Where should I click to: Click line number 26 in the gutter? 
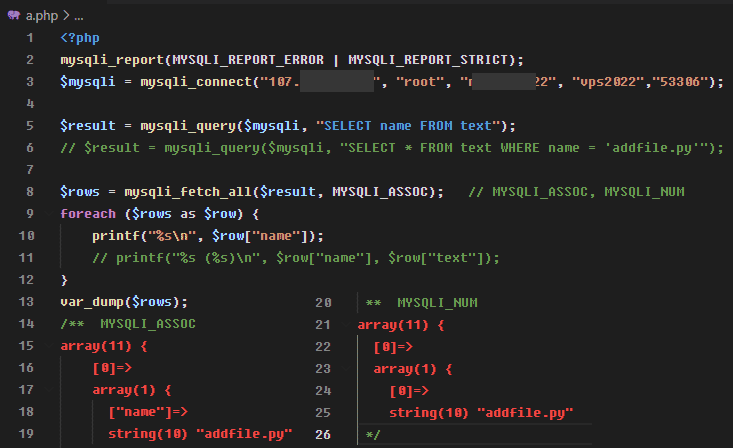tap(323, 434)
